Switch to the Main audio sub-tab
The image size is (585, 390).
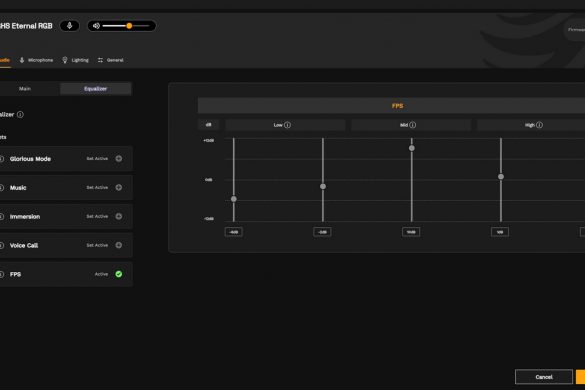click(25, 89)
